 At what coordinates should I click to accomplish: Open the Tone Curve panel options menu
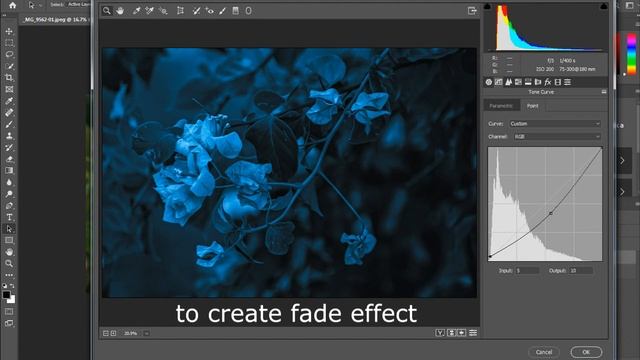click(x=604, y=92)
